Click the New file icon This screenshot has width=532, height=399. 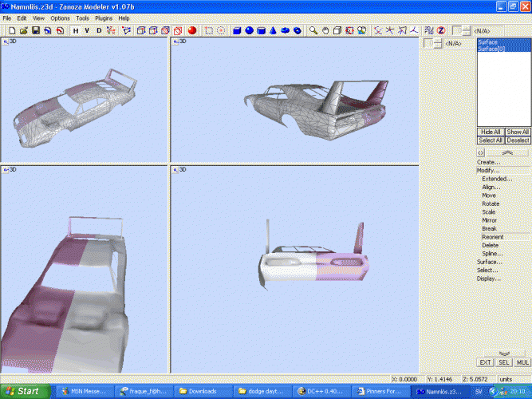coord(12,30)
